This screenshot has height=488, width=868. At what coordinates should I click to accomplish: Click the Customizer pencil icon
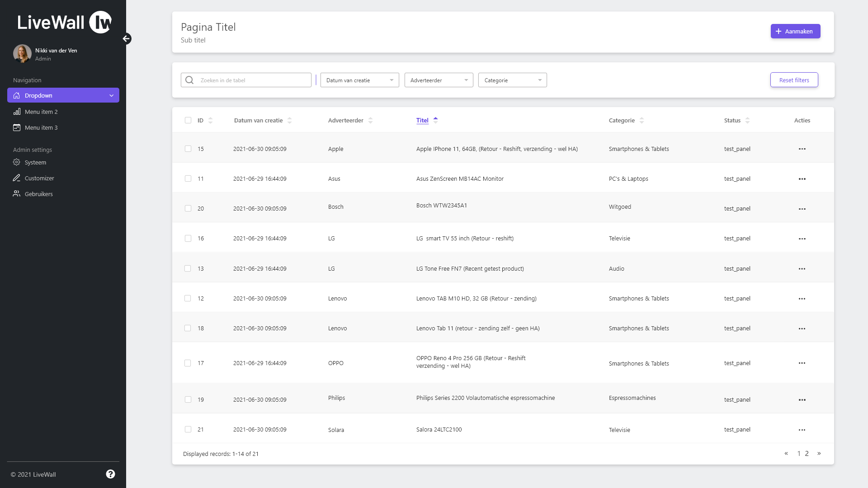coord(17,178)
